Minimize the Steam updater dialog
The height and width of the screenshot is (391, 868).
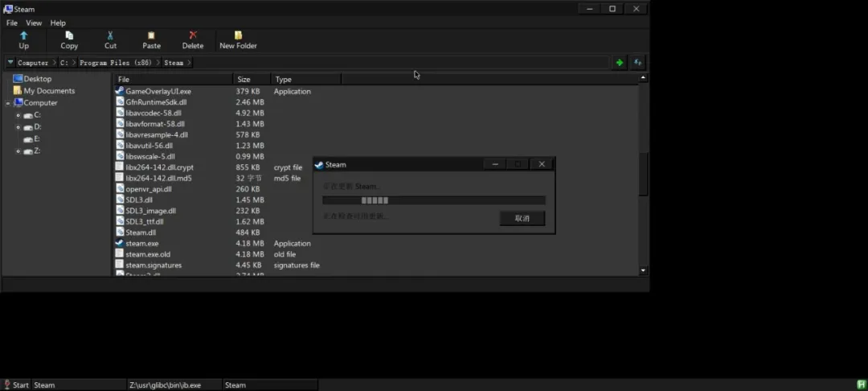pos(495,164)
